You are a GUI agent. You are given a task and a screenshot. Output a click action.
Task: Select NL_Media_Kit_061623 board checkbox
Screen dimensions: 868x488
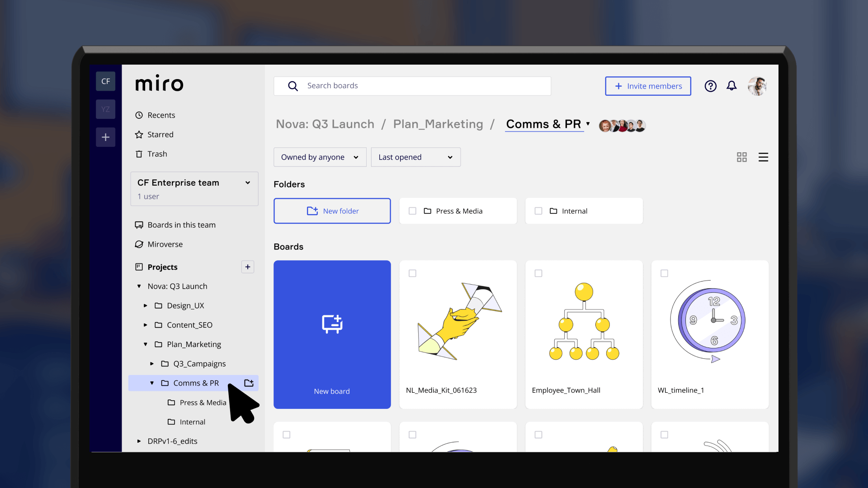point(412,273)
